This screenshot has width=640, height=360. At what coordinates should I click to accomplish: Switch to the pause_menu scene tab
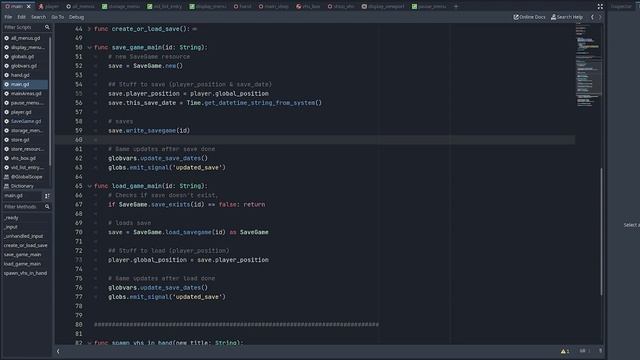[429, 7]
